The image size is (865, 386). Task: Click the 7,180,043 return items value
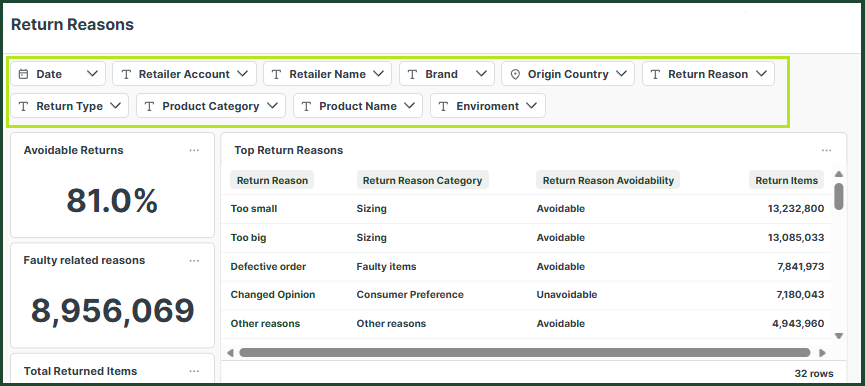click(800, 295)
